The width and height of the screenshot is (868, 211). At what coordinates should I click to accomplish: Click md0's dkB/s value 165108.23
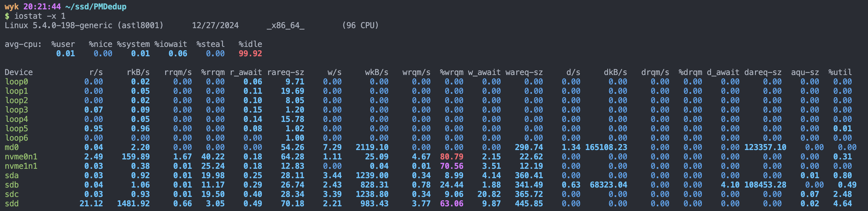(606, 147)
